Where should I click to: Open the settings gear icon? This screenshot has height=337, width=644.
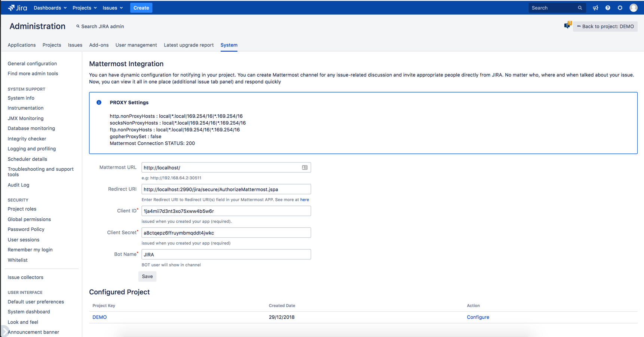click(x=620, y=8)
